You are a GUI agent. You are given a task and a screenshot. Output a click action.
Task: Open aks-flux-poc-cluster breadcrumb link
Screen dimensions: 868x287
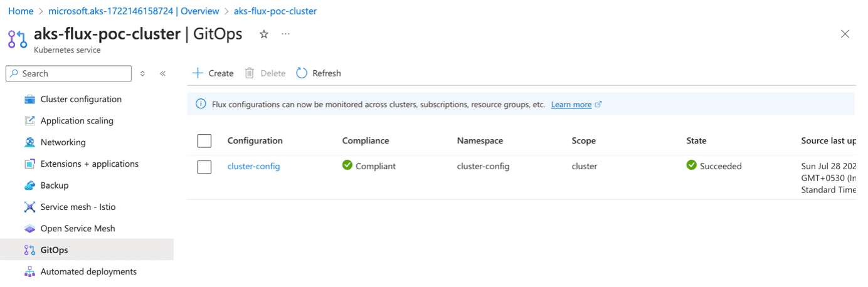pos(275,11)
